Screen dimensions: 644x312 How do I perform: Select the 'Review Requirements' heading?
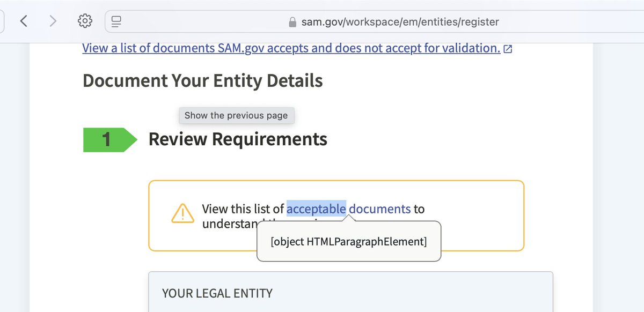(238, 139)
